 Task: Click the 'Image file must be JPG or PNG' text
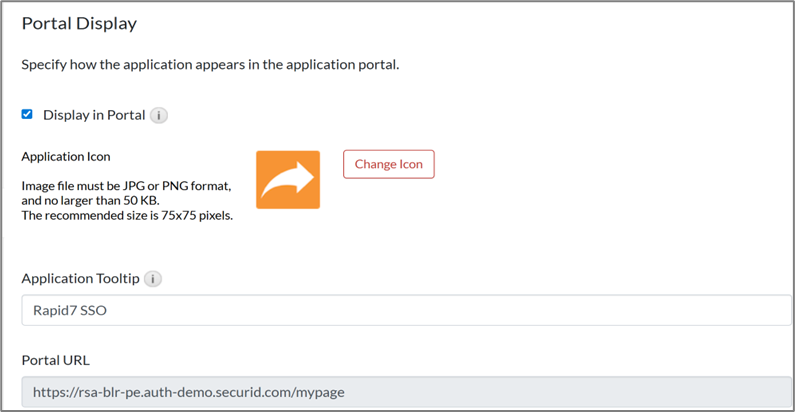126,186
